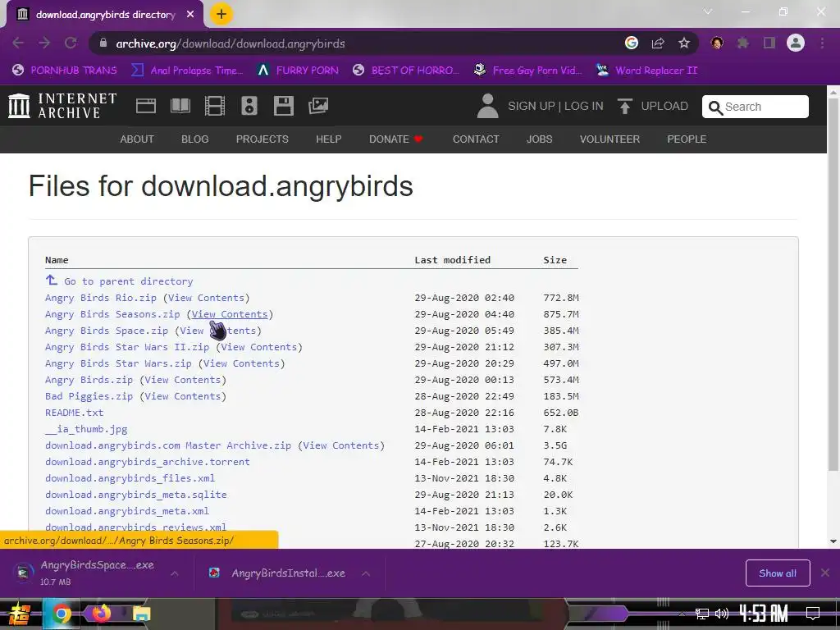Open the Chrome profile avatar icon
The height and width of the screenshot is (630, 840).
796,43
